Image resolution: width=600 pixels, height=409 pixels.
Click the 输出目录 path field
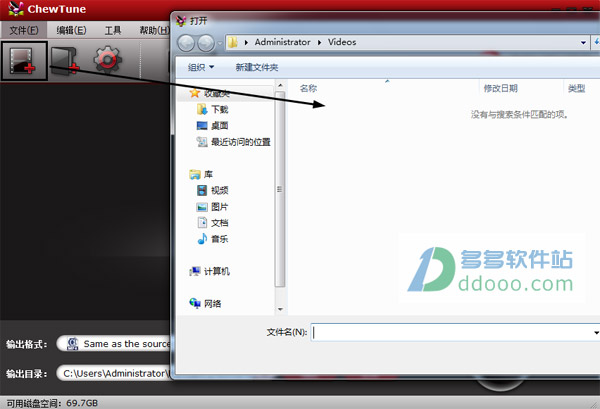pos(114,373)
